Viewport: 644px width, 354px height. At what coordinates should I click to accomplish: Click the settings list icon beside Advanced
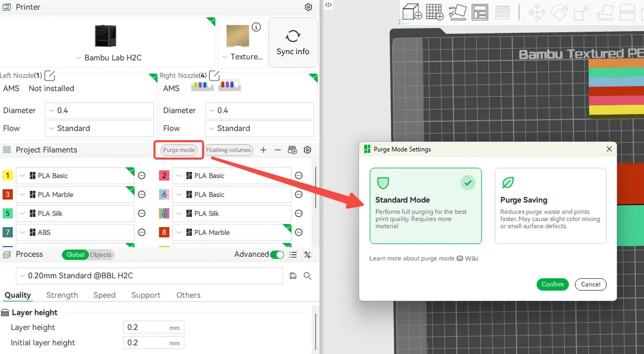293,255
